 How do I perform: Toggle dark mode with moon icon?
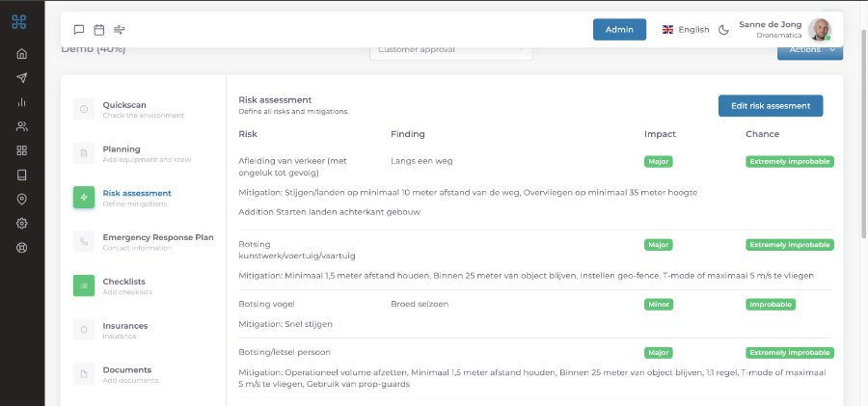pyautogui.click(x=724, y=30)
